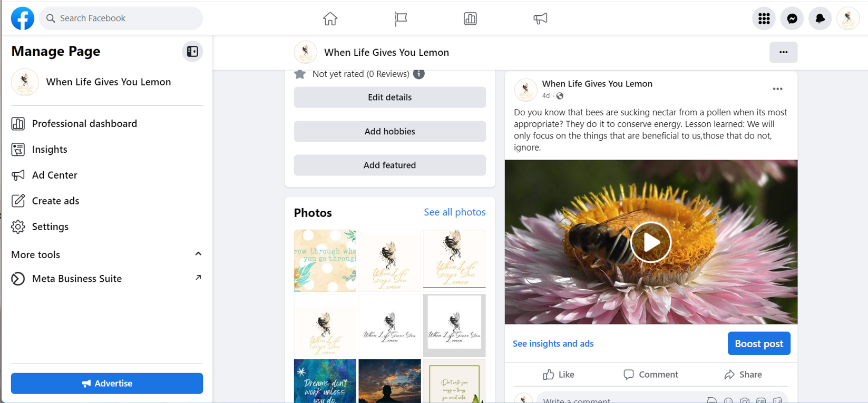Focus the Search Facebook field
The image size is (868, 403).
(x=121, y=18)
